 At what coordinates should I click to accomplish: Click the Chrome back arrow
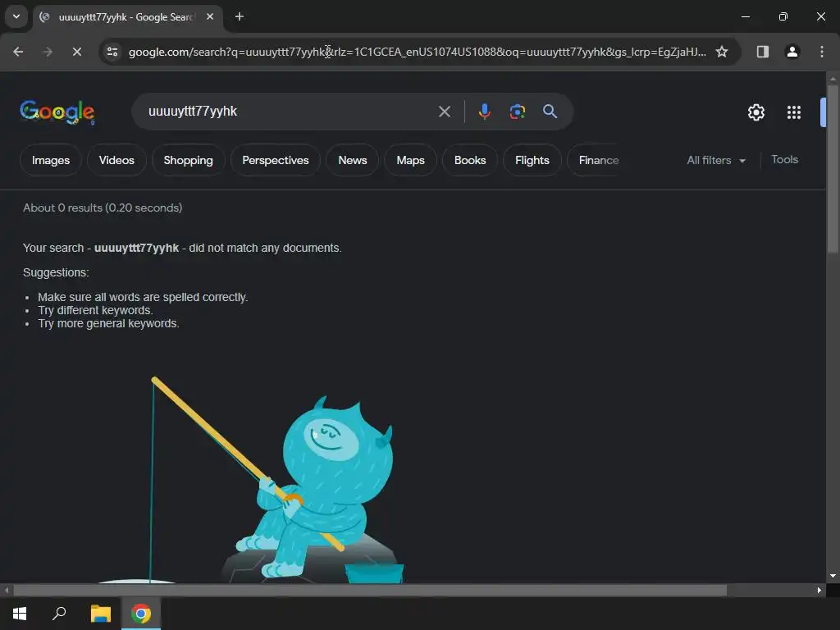(x=18, y=52)
